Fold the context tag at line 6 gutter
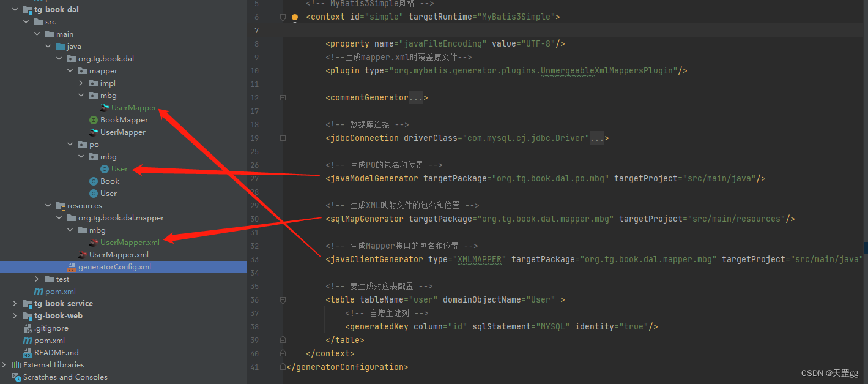The image size is (868, 384). point(283,17)
